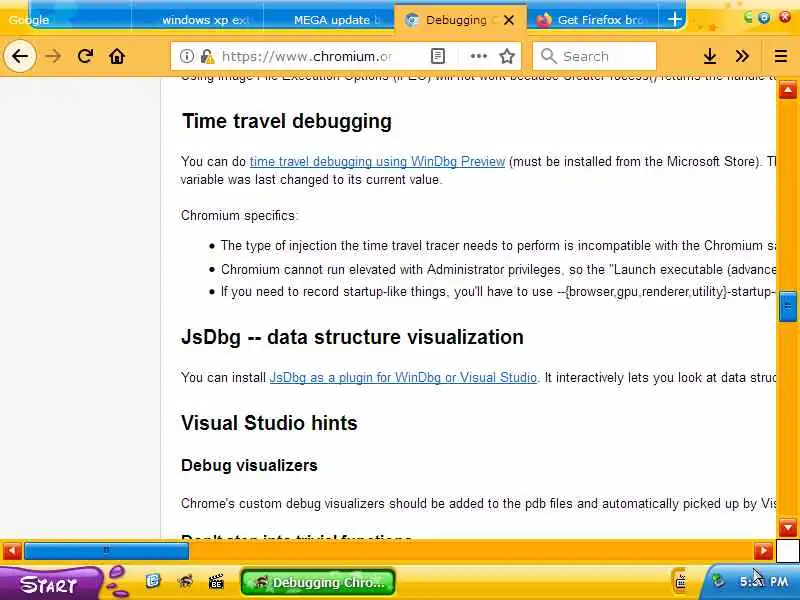Select Debugging Chro... taskbar button
Image resolution: width=800 pixels, height=600 pixels.
(318, 582)
